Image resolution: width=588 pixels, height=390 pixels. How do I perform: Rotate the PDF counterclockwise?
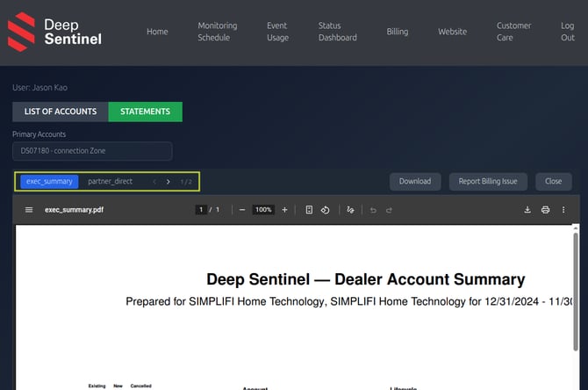tap(325, 210)
